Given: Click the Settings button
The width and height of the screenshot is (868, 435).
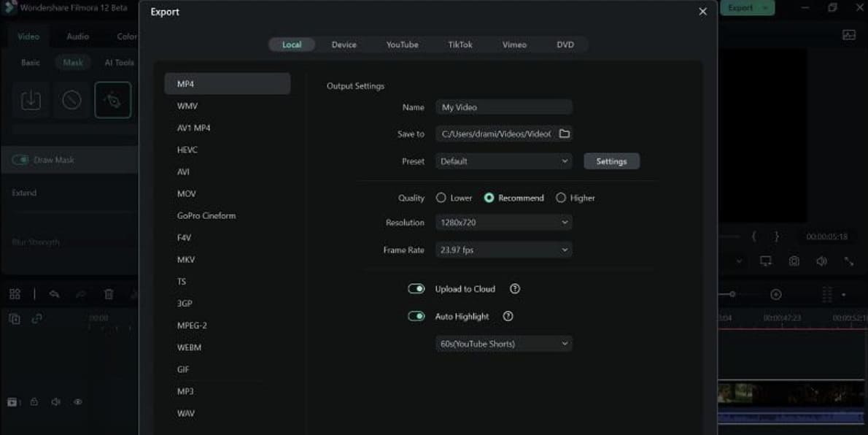Looking at the screenshot, I should (x=611, y=161).
